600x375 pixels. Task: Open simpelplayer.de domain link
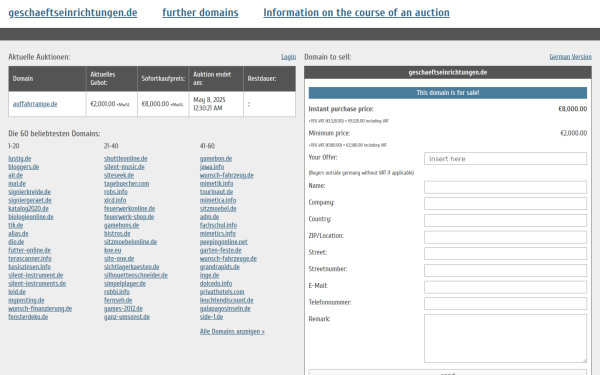125,284
